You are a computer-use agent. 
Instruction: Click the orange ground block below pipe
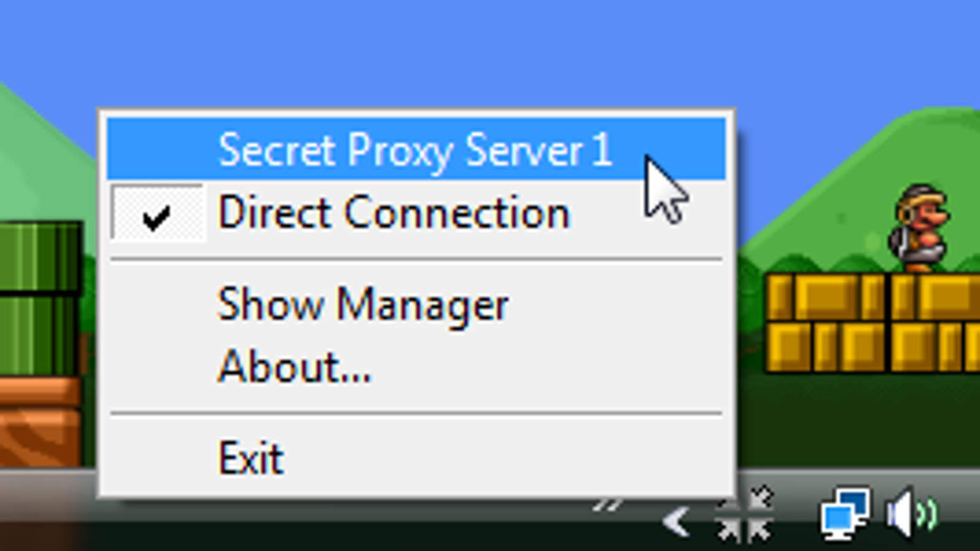(x=40, y=422)
